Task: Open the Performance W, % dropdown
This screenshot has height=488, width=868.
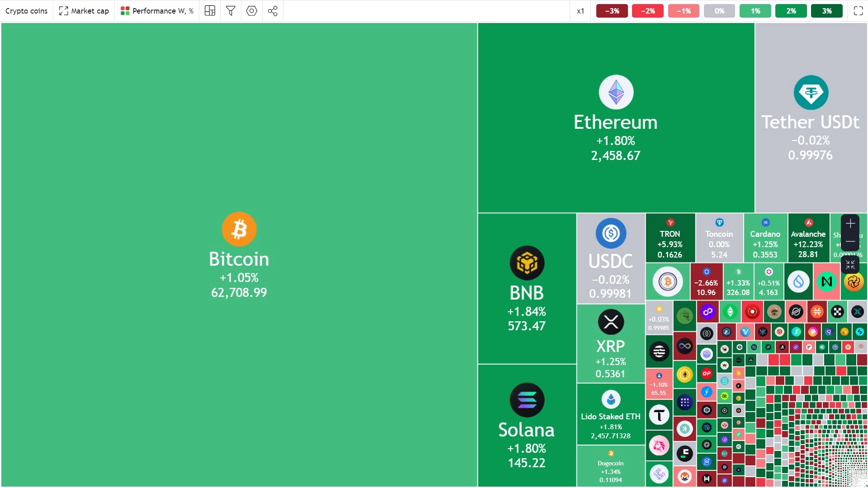Action: click(156, 11)
